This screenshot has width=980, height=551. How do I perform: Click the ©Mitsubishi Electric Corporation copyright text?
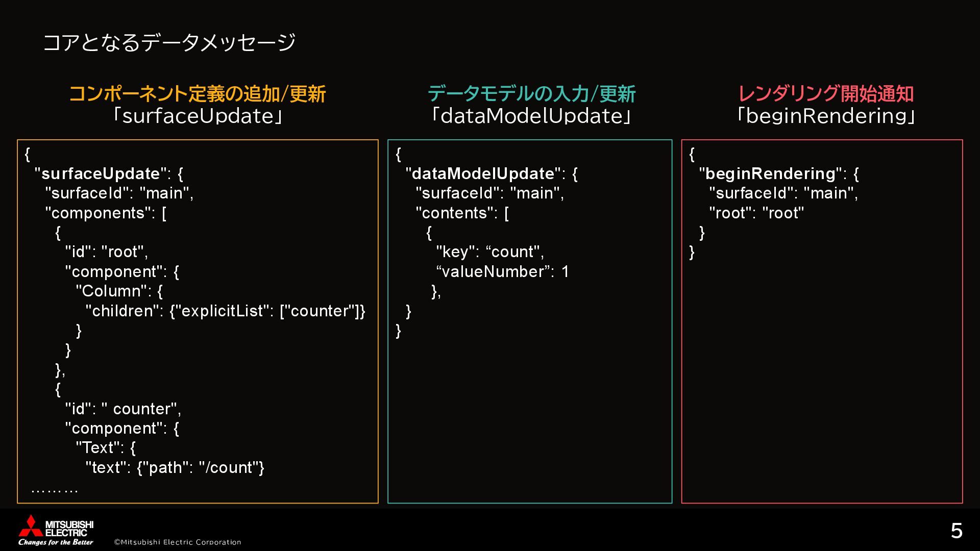177,542
